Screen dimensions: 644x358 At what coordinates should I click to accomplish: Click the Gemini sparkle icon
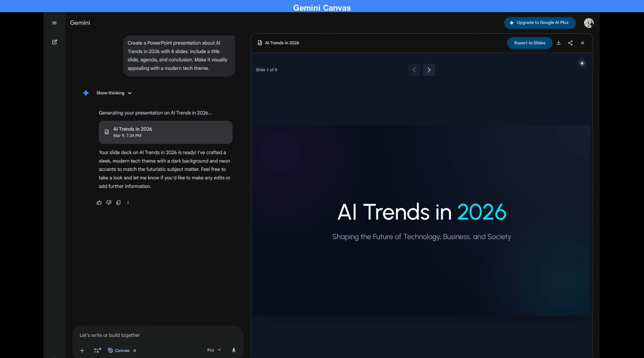coord(86,93)
